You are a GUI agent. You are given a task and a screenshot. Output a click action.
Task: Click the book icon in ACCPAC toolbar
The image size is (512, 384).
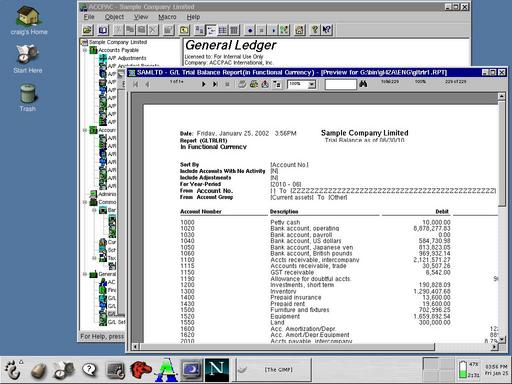[103, 30]
